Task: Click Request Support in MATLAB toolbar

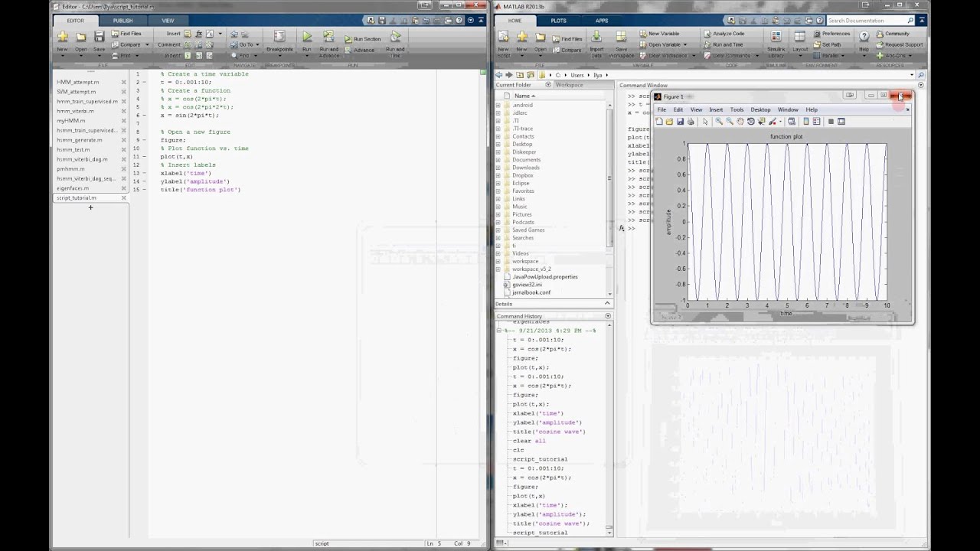Action: (899, 44)
